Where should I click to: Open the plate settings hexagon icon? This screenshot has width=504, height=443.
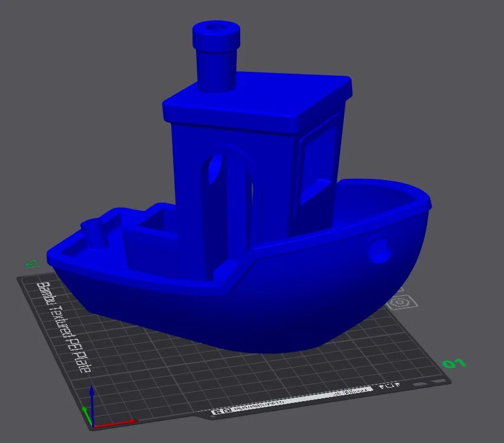400,301
